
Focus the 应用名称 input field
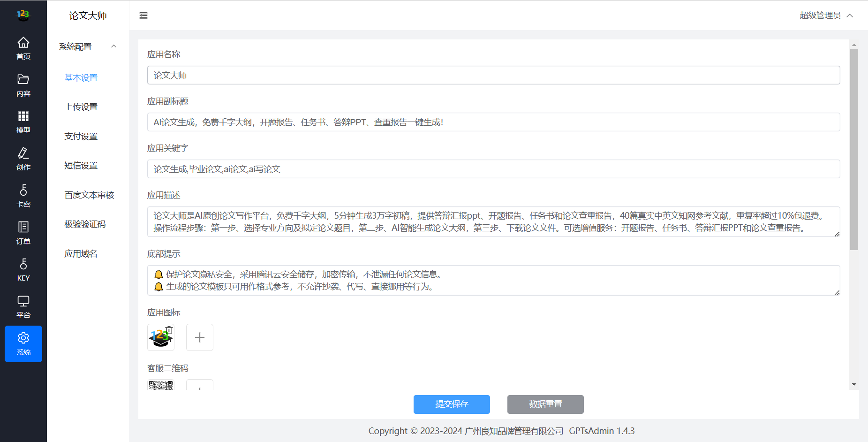(493, 75)
